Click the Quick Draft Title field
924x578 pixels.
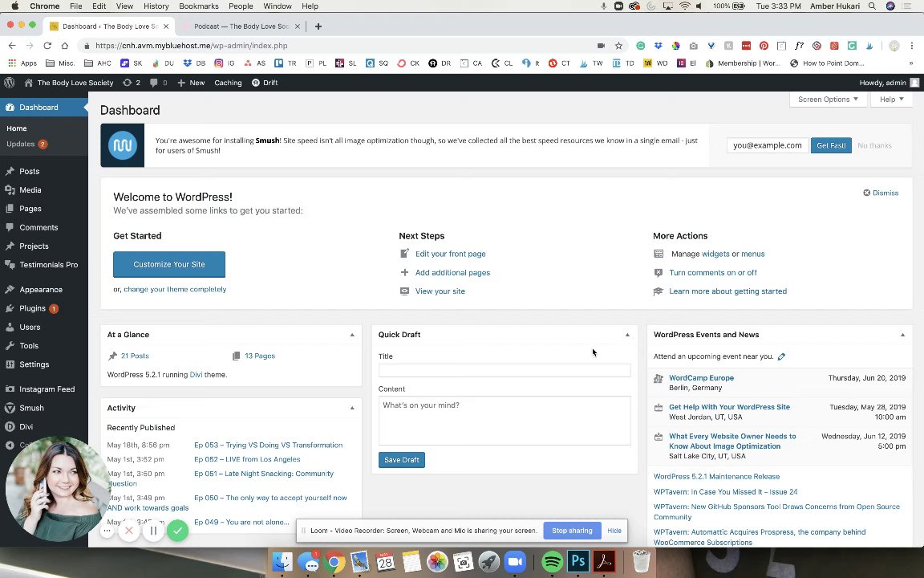click(x=505, y=370)
